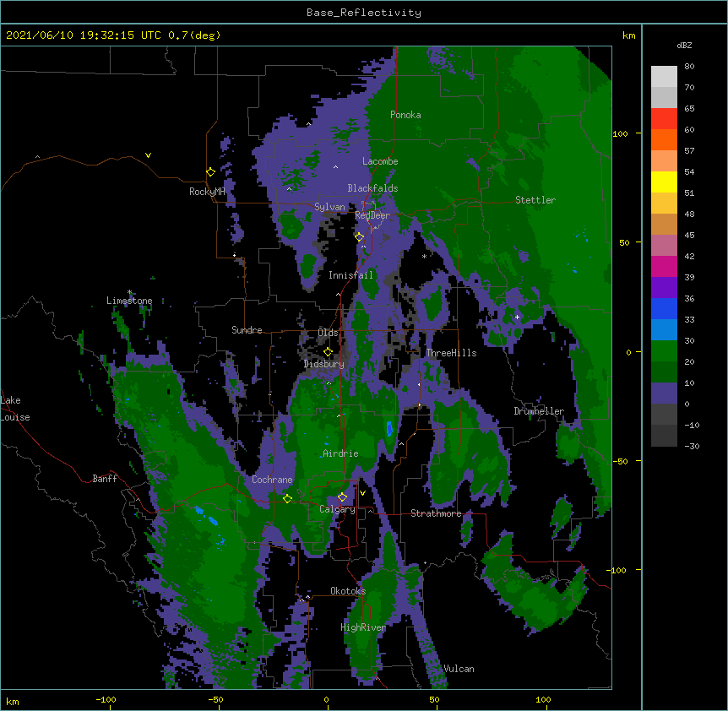Click the Strathmore city label

(x=436, y=513)
